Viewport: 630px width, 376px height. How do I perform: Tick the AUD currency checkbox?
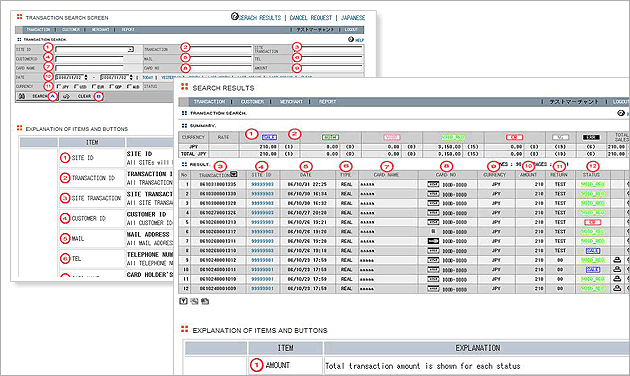(129, 86)
